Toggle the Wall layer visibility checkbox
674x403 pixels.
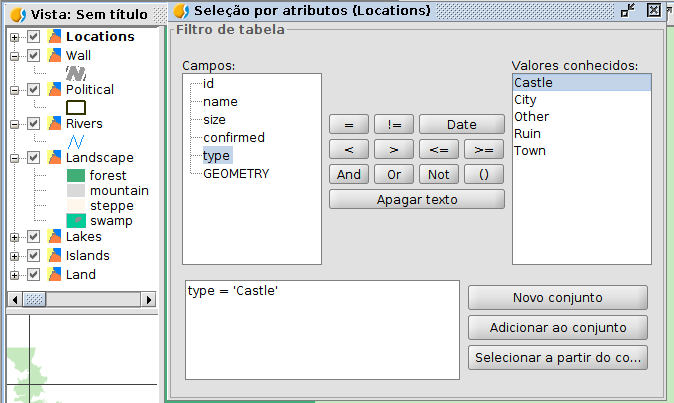pos(34,56)
